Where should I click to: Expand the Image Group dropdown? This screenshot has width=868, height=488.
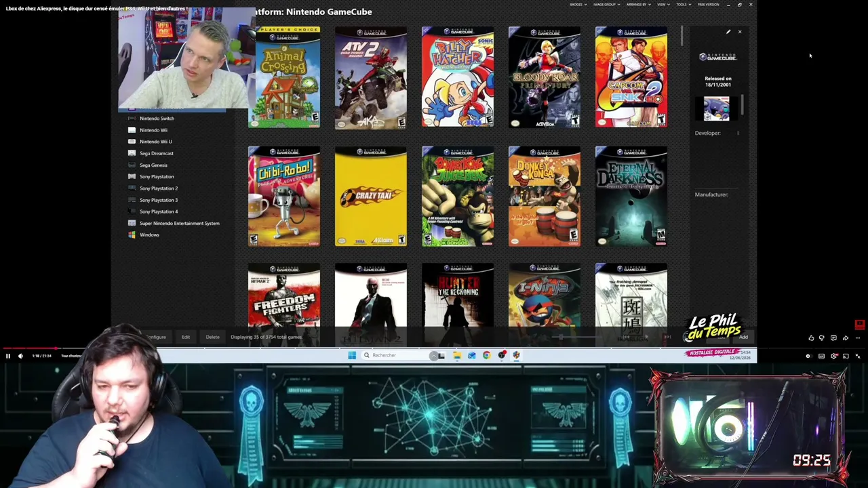point(606,5)
